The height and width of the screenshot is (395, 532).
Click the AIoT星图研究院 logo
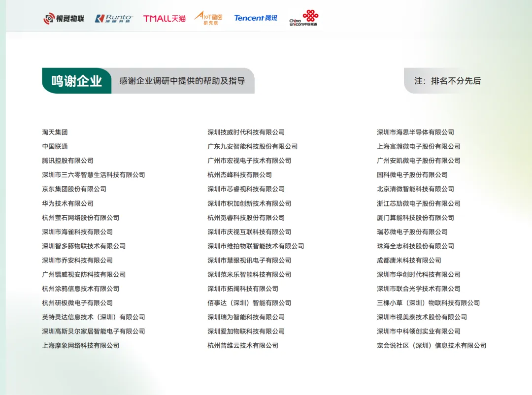[x=209, y=18]
